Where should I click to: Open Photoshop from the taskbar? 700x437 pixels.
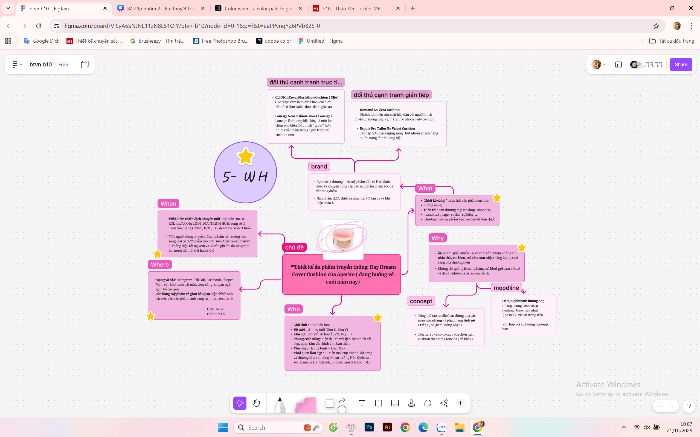tap(369, 427)
